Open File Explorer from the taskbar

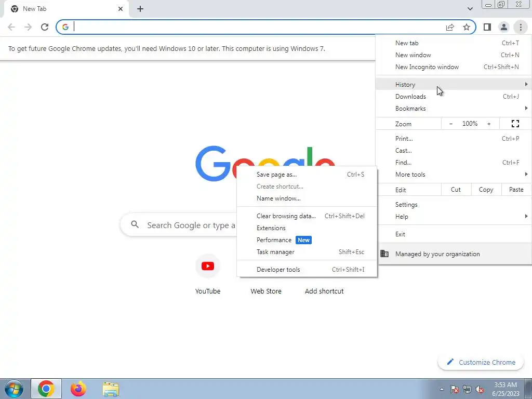[x=111, y=389]
